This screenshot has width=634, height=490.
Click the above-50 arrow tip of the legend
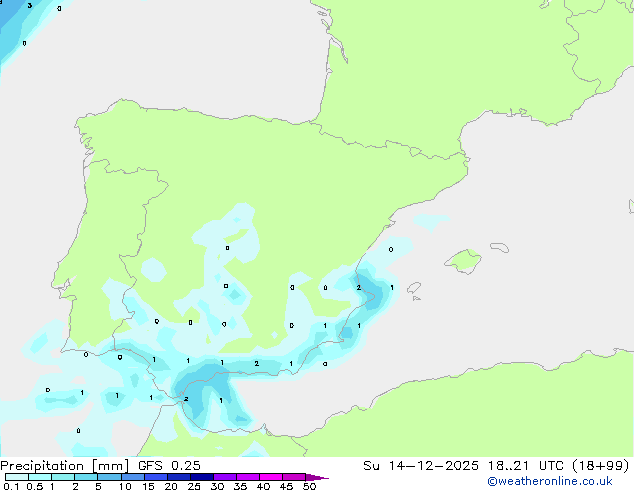[x=317, y=477]
